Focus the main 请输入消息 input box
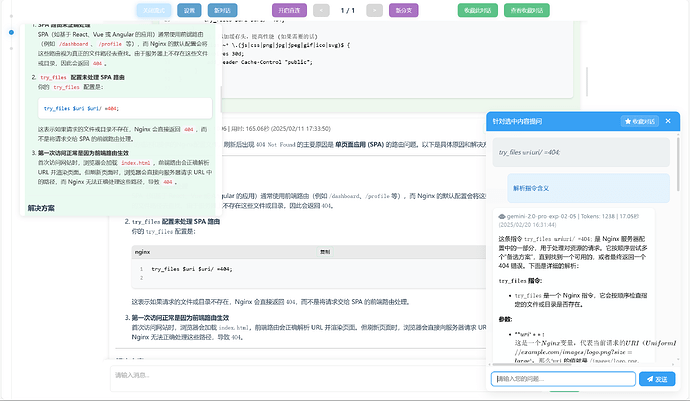The image size is (690, 401). pyautogui.click(x=299, y=379)
